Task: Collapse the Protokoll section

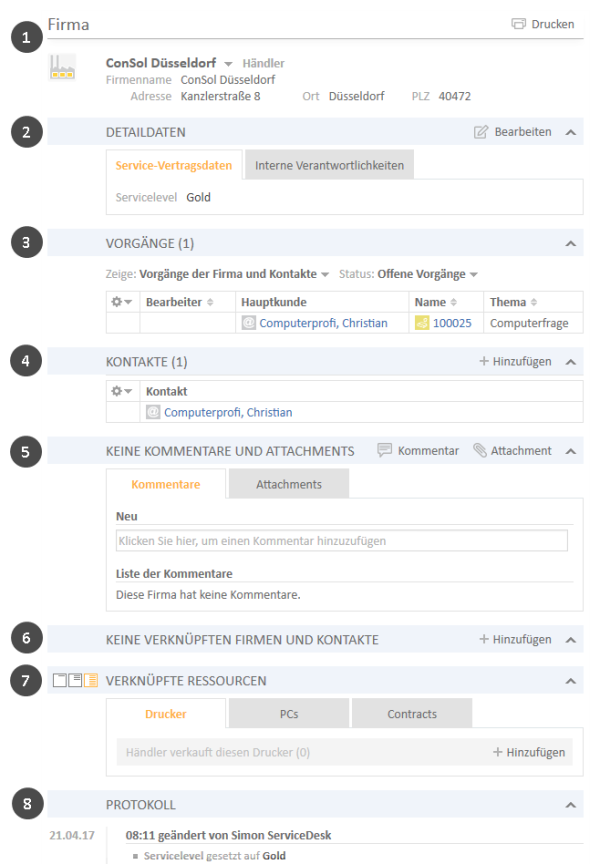Action: (571, 805)
